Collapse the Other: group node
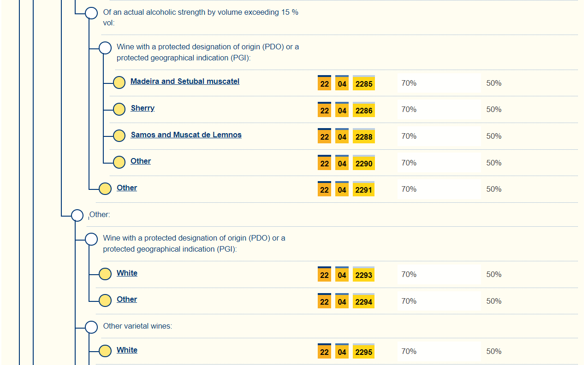 click(x=77, y=215)
